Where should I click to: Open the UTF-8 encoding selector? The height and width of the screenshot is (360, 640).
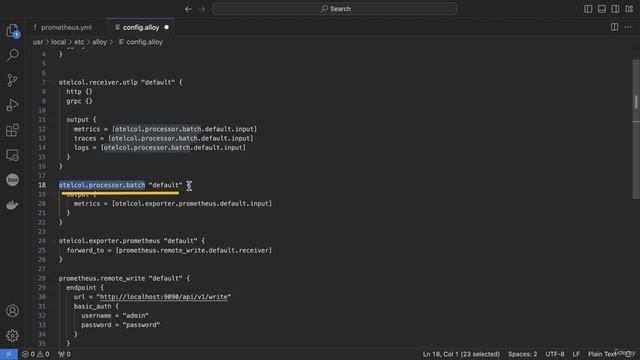coord(555,354)
